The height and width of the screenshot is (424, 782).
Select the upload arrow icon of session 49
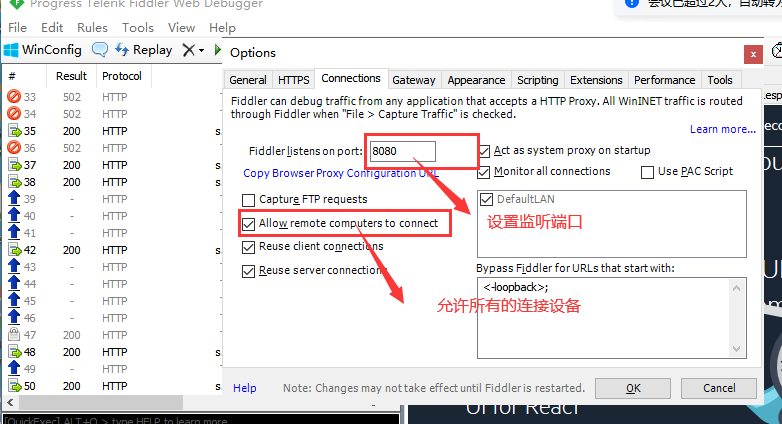coord(14,368)
